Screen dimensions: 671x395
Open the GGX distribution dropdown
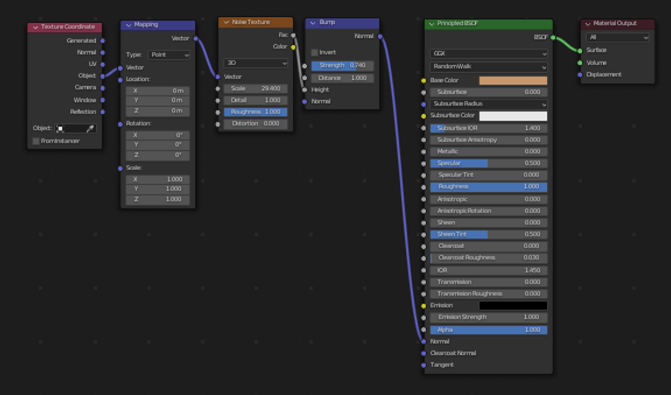[x=488, y=54]
